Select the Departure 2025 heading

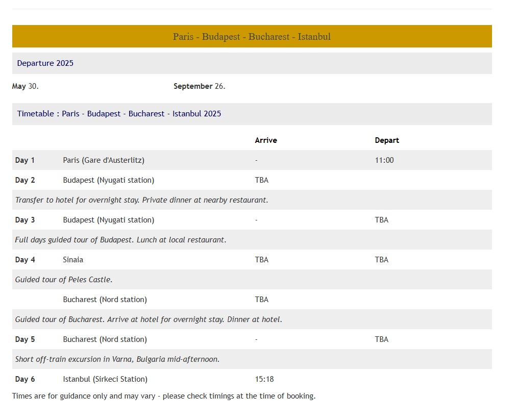pos(45,63)
